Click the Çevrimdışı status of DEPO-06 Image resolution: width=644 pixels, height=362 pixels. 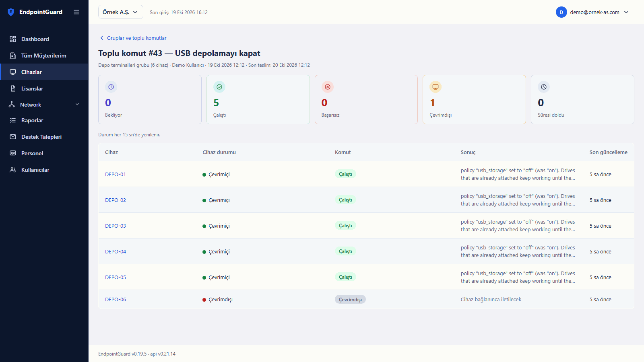click(x=218, y=300)
